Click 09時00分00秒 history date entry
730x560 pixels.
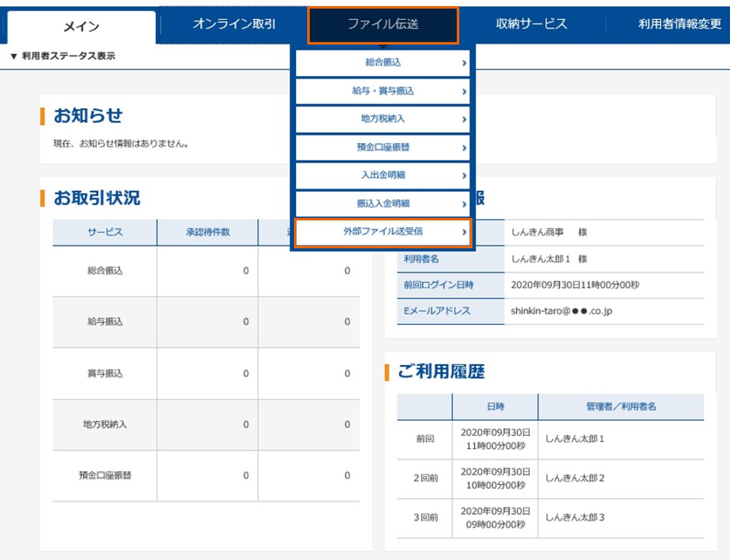[495, 525]
